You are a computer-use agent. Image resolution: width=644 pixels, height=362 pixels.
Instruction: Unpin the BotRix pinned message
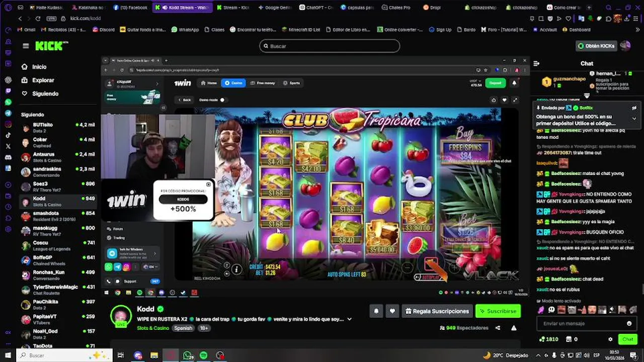(x=634, y=108)
